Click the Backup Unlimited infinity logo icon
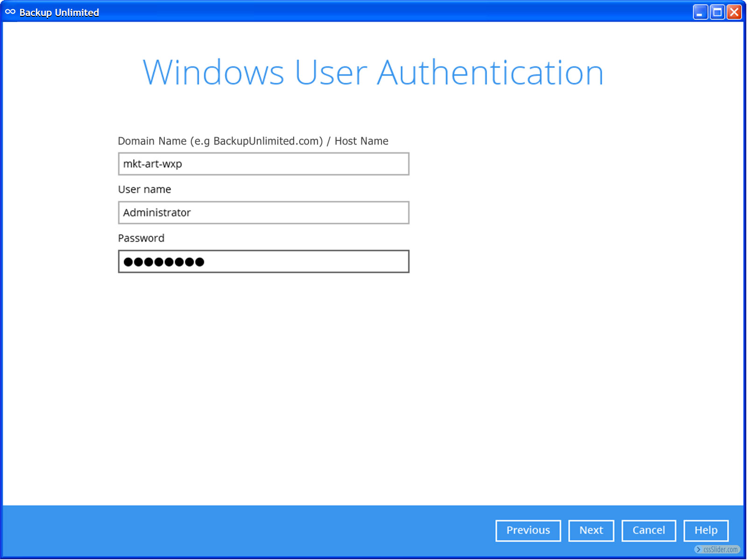 pyautogui.click(x=10, y=12)
